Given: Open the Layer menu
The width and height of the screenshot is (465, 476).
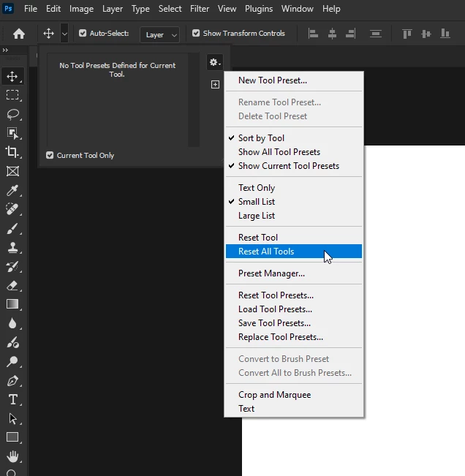Looking at the screenshot, I should tap(113, 9).
